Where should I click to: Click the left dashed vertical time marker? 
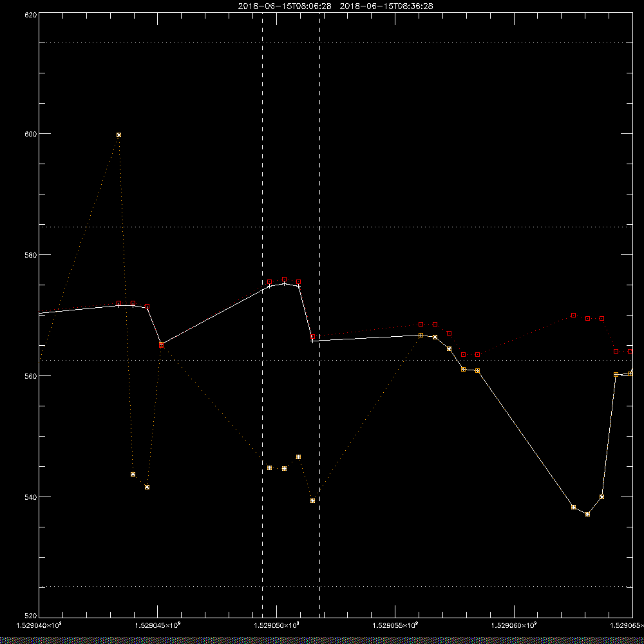click(263, 315)
